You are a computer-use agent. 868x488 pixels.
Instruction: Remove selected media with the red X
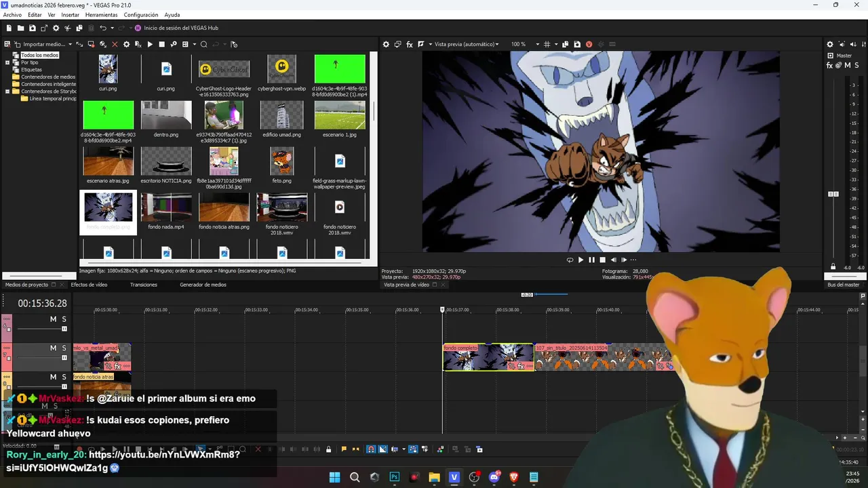point(115,44)
